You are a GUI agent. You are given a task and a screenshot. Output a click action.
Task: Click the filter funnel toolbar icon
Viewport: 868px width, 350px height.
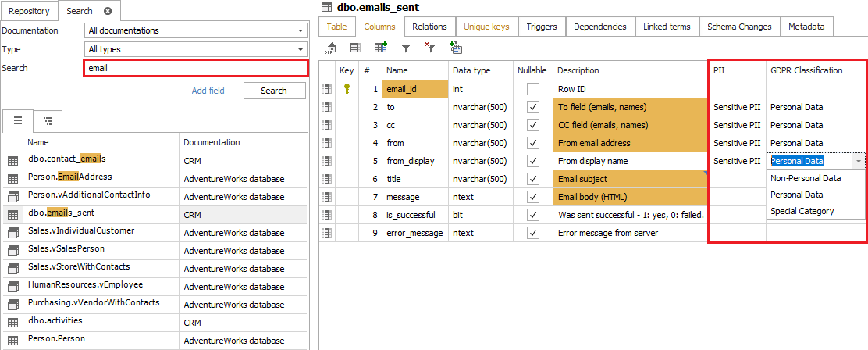coord(405,48)
